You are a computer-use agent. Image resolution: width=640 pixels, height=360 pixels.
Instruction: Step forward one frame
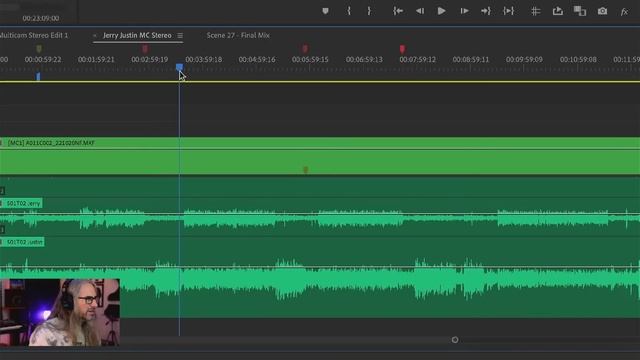(464, 11)
